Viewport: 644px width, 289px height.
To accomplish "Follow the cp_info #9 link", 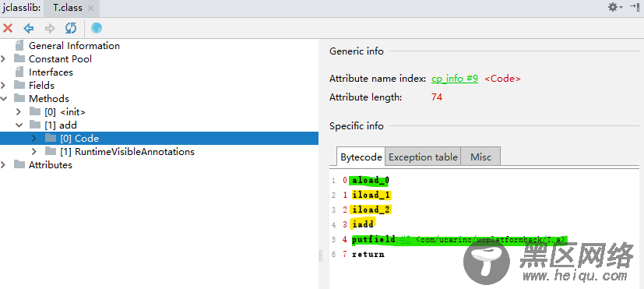I will [455, 79].
